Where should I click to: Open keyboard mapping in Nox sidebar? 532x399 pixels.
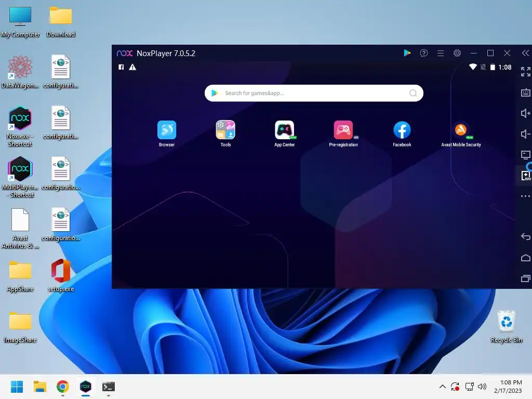pyautogui.click(x=525, y=92)
